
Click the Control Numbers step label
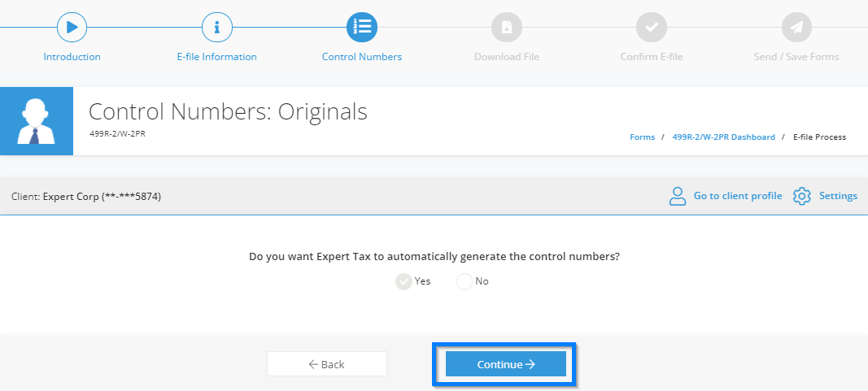[362, 56]
